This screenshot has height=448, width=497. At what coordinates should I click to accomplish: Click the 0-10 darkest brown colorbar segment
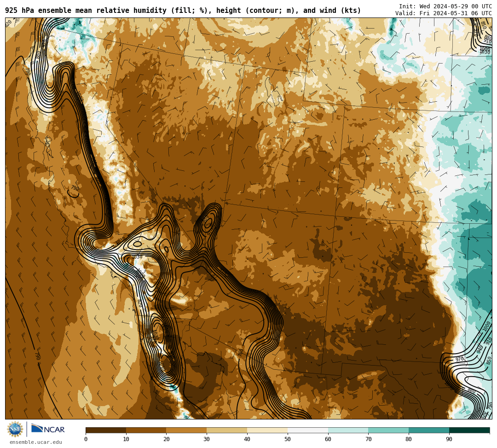pyautogui.click(x=106, y=430)
